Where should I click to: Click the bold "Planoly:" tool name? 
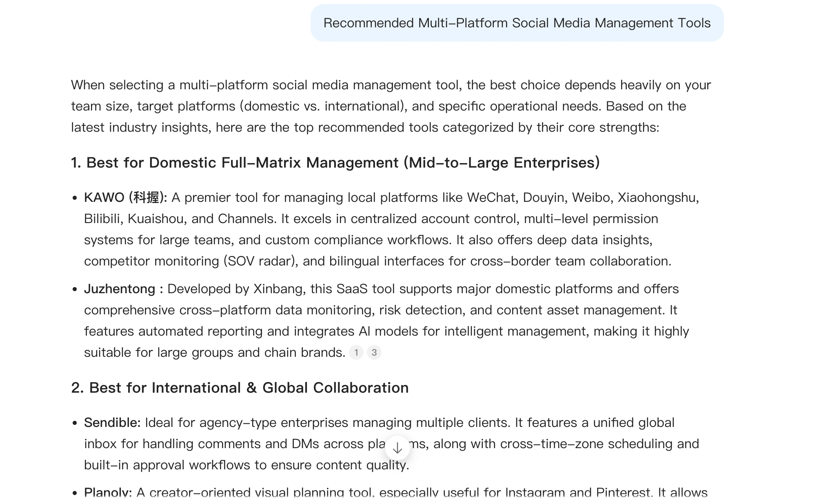click(108, 493)
